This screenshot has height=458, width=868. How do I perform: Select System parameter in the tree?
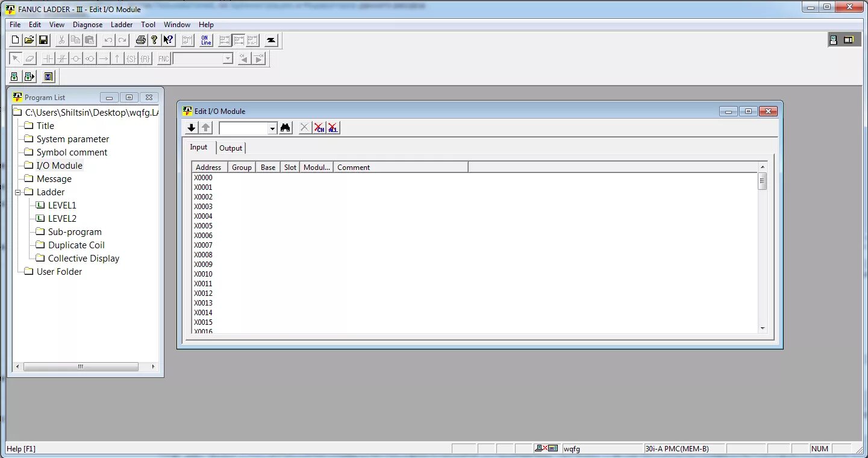point(73,139)
